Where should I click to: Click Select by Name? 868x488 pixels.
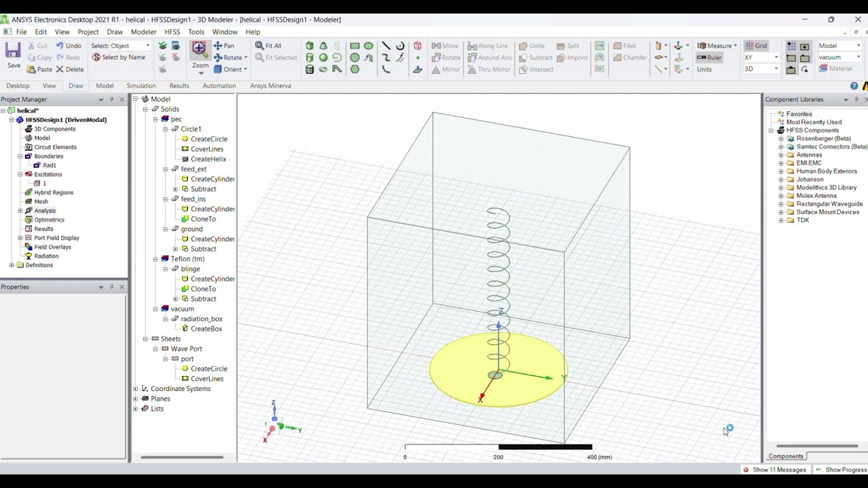point(119,58)
